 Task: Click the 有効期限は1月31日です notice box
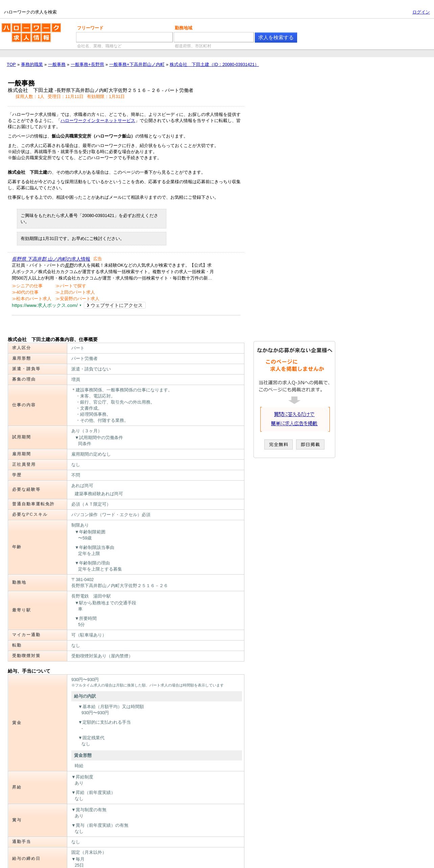(92, 239)
